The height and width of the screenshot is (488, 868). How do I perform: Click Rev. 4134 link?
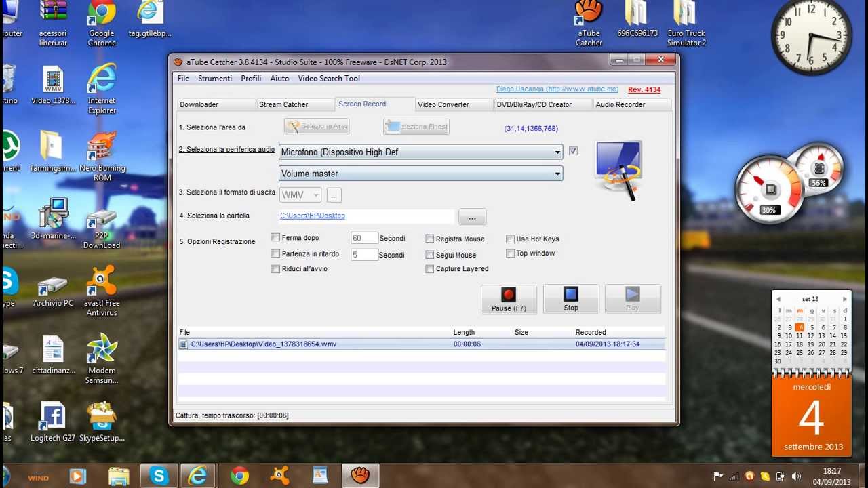[644, 89]
